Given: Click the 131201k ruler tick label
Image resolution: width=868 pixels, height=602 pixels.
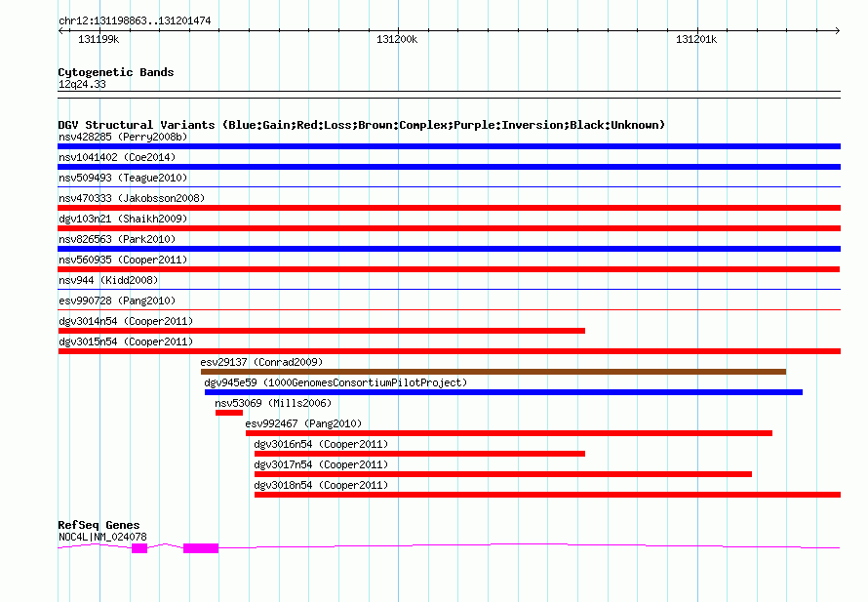Looking at the screenshot, I should click(x=696, y=39).
